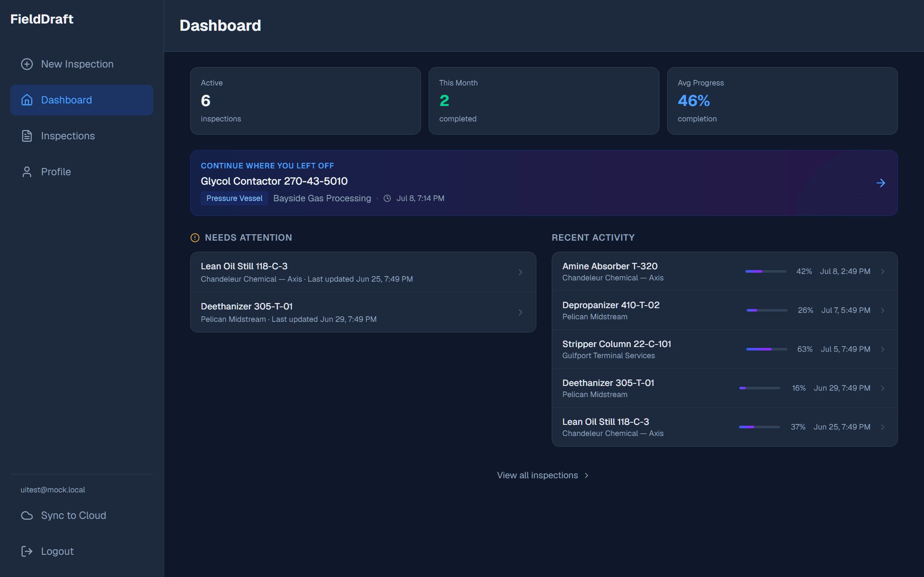The width and height of the screenshot is (924, 577).
Task: Click Logout in sidebar
Action: 82,551
